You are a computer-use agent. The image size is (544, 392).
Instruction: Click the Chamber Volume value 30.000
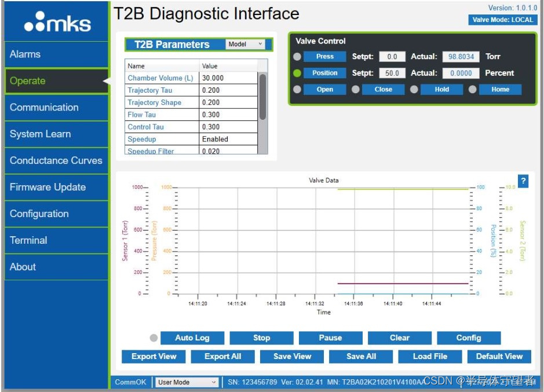[228, 78]
